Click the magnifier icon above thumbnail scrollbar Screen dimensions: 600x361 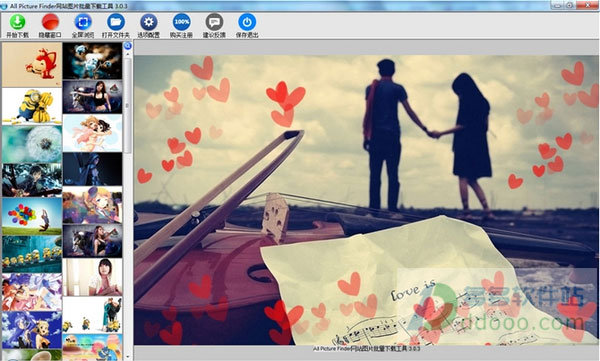click(127, 46)
